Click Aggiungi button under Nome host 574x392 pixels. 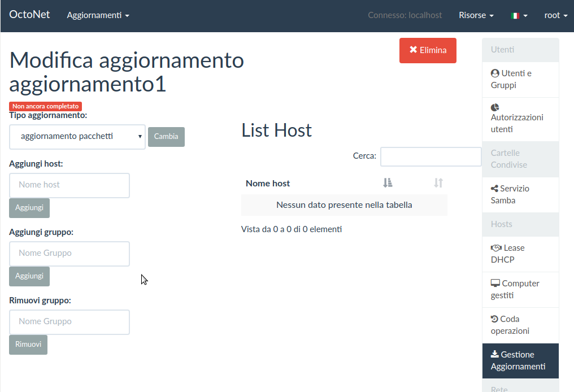click(29, 208)
